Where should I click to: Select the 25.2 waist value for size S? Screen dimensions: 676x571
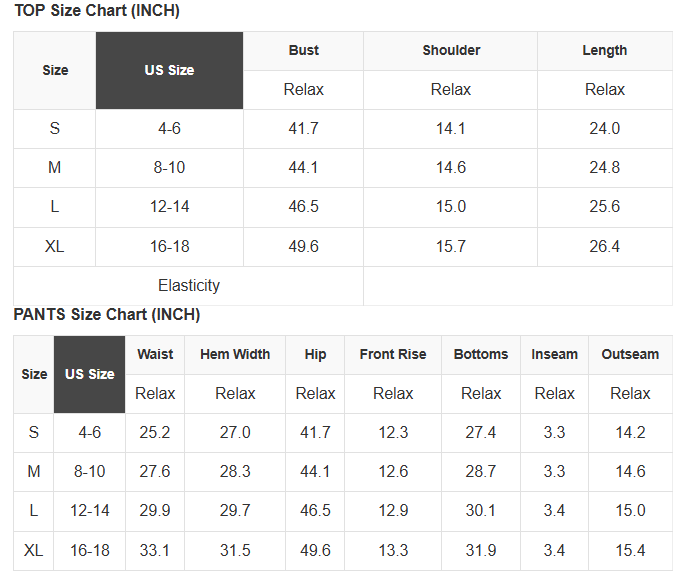pos(155,433)
